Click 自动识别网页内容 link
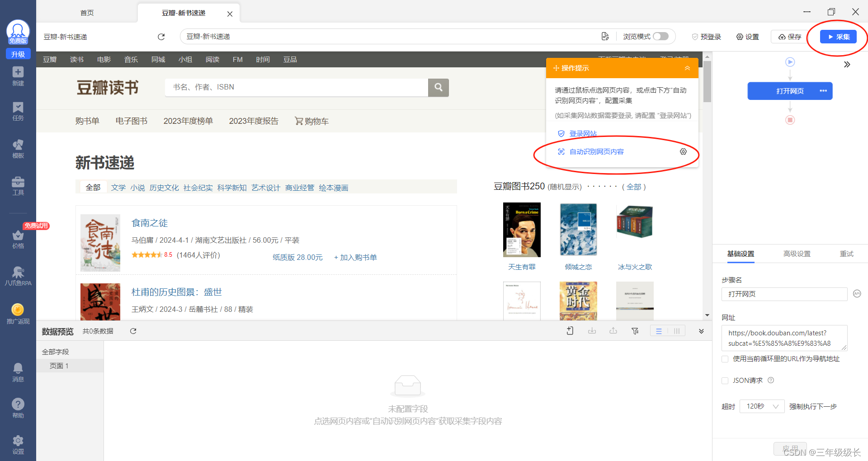 [596, 151]
